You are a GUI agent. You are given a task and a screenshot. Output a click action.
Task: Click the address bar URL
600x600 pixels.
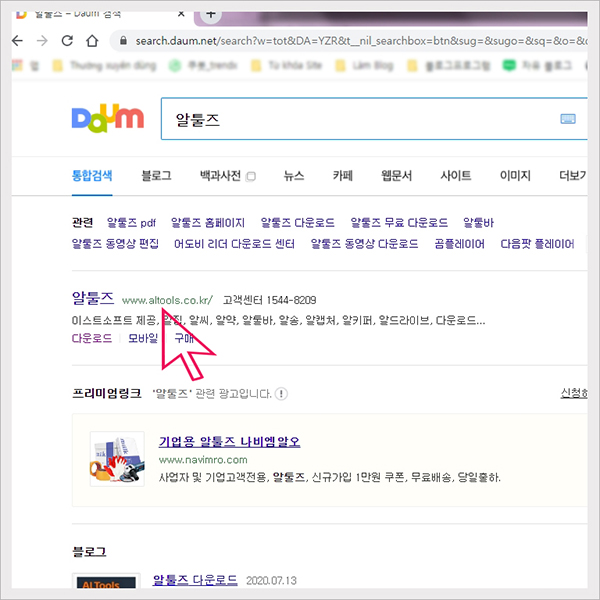click(x=361, y=41)
